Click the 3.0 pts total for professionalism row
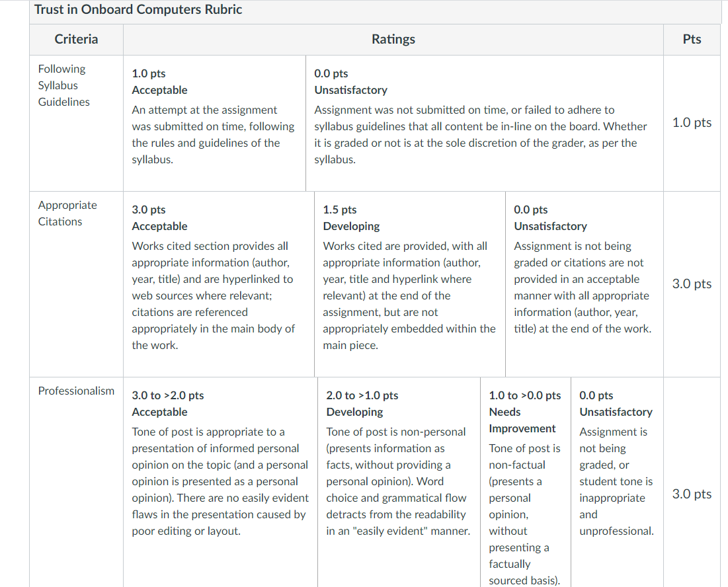Screen dimensions: 728x587 (692, 494)
